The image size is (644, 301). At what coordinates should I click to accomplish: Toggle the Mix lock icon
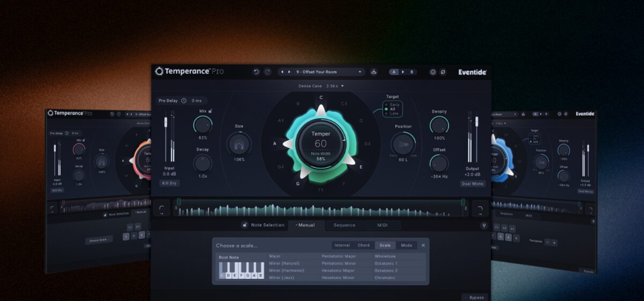[210, 111]
